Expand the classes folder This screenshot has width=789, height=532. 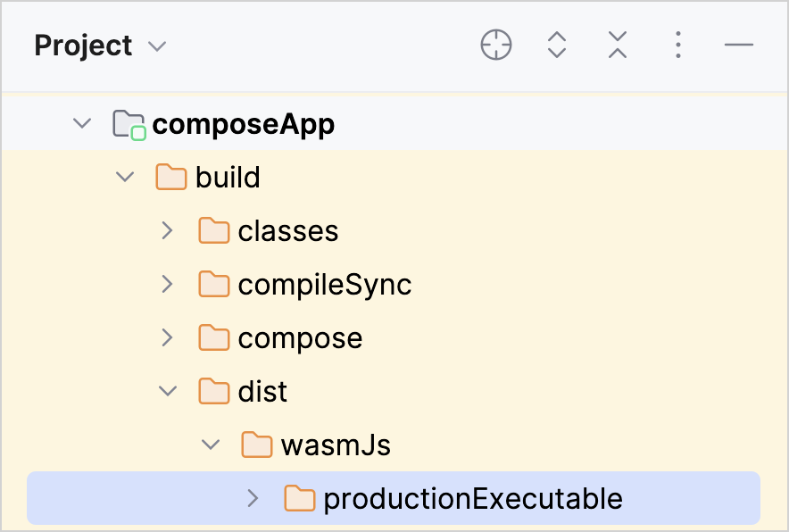coord(168,230)
